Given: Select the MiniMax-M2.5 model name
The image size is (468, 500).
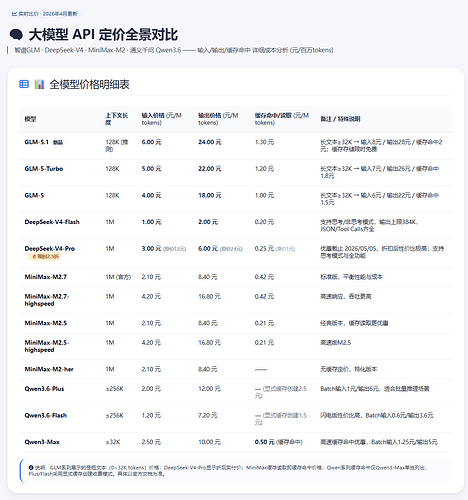Looking at the screenshot, I should click(x=46, y=323).
